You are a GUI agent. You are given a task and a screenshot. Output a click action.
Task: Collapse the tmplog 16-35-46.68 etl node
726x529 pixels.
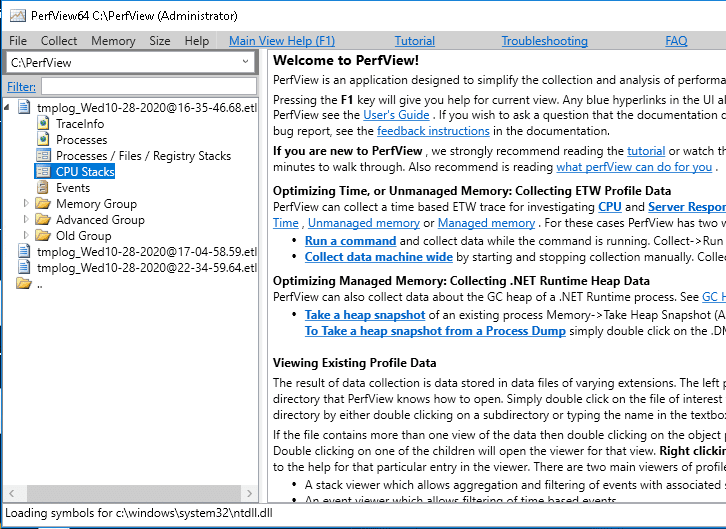(11, 108)
